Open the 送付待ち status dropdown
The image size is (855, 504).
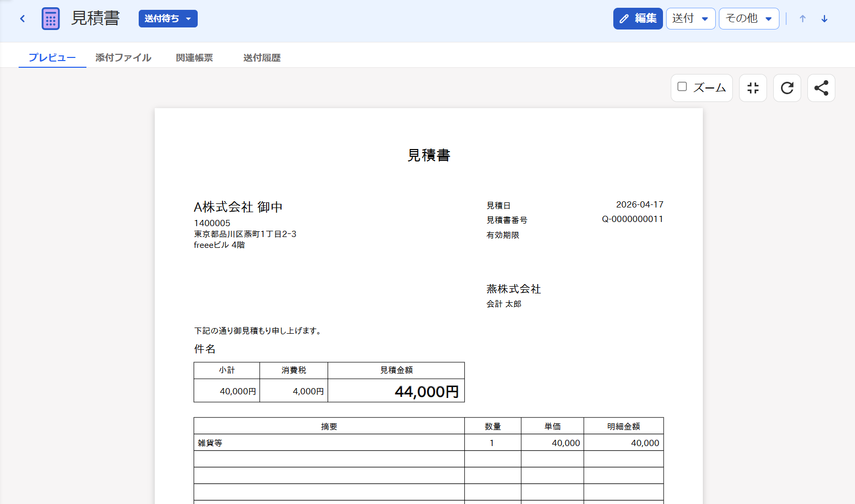pos(168,19)
